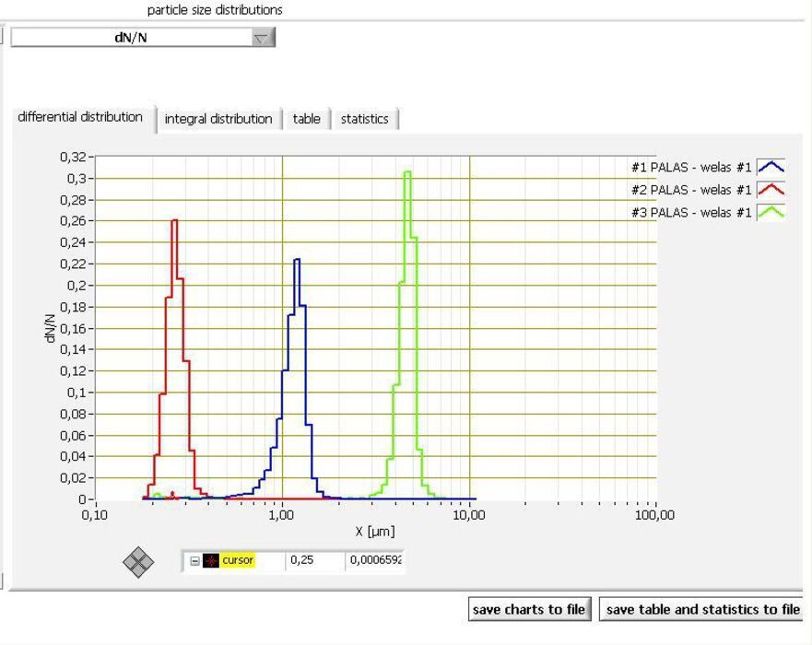Click the cursor Y value field 0,0006592

375,560
